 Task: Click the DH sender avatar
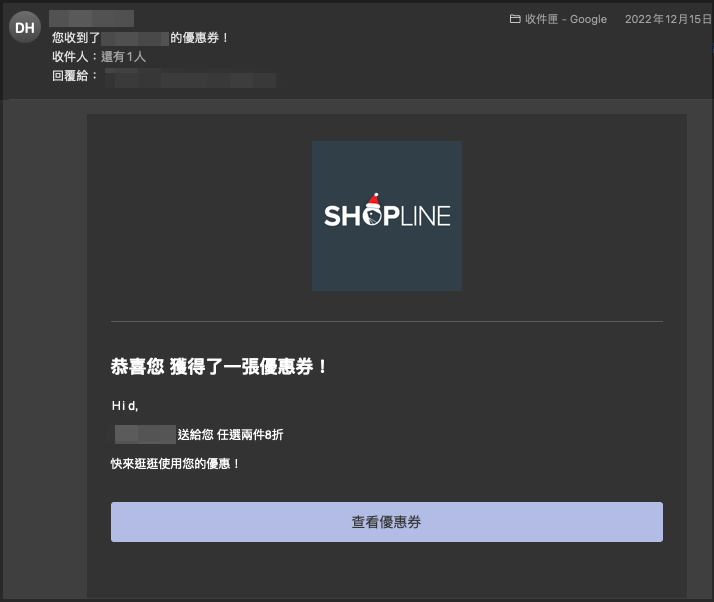coord(25,27)
